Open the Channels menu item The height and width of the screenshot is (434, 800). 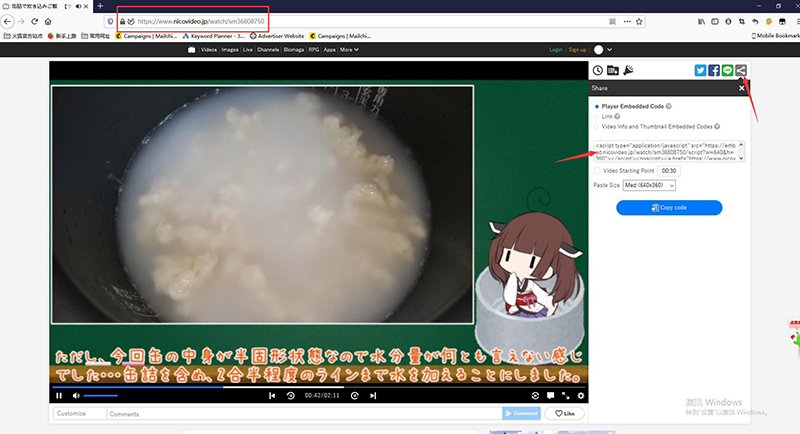click(268, 50)
